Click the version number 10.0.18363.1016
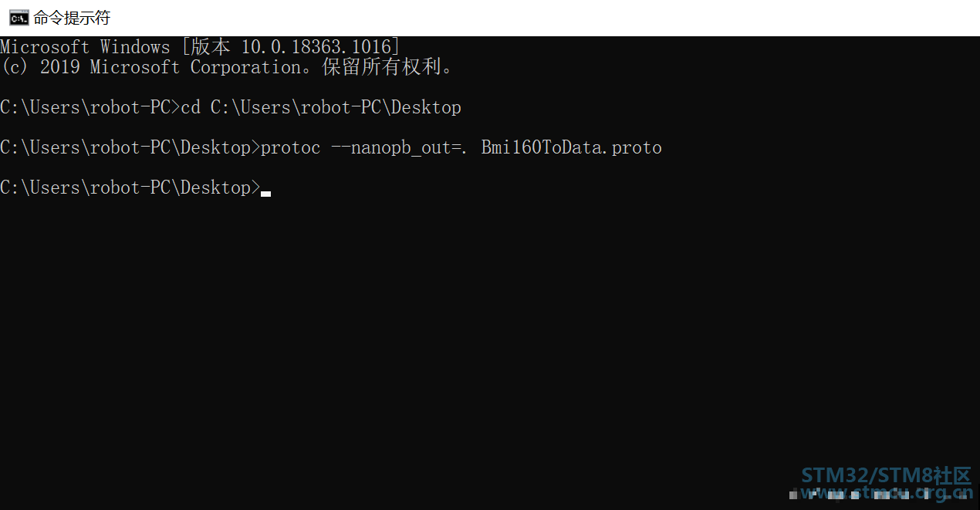Screen dimensions: 980x510 [x=316, y=46]
